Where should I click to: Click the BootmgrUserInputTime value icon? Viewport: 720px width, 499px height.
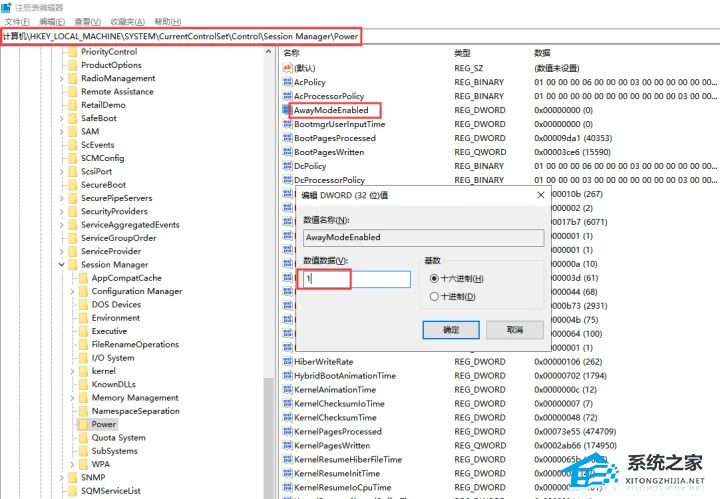[287, 124]
